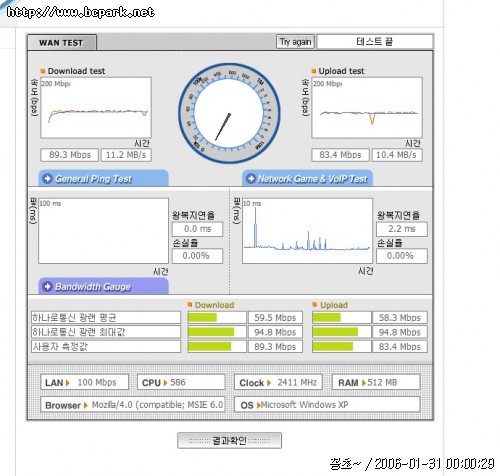Viewport: 500px width, 476px height.
Task: Click the 94.8 Mbps download progress bar
Action: click(217, 332)
